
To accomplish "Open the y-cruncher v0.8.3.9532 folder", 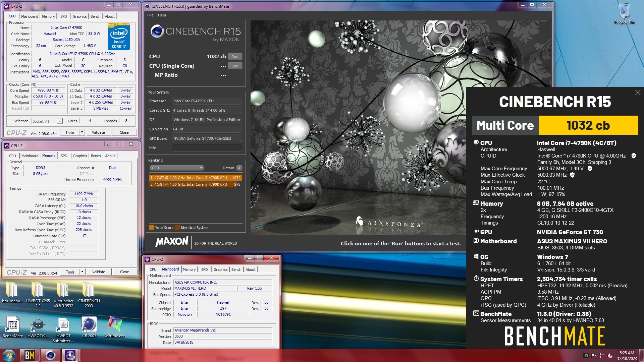I will click(x=63, y=294).
